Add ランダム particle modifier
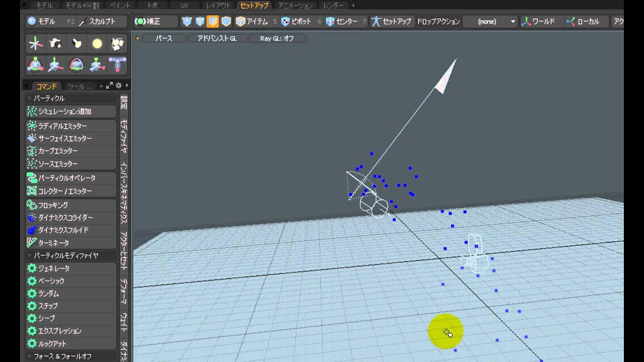 [71, 294]
